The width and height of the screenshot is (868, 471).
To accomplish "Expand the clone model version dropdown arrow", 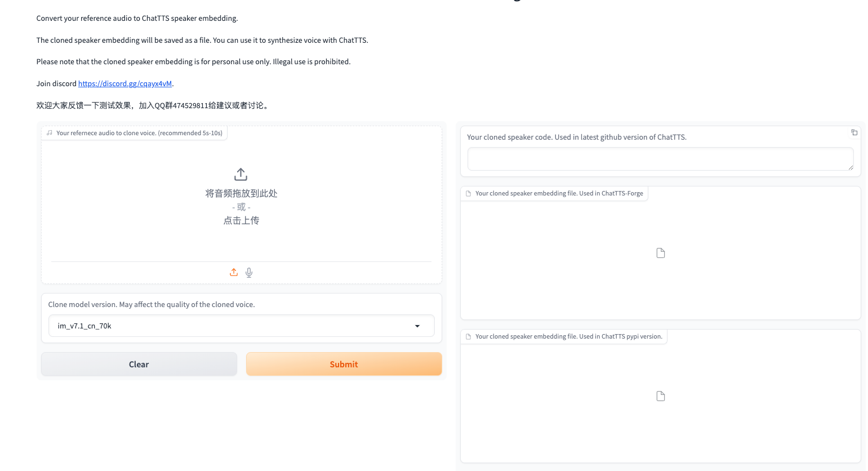I will tap(417, 326).
